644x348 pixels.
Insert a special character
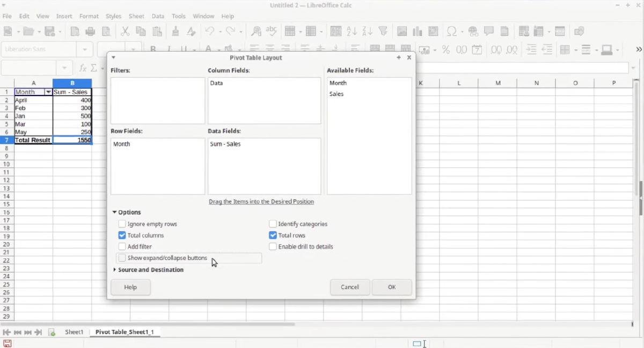point(452,31)
